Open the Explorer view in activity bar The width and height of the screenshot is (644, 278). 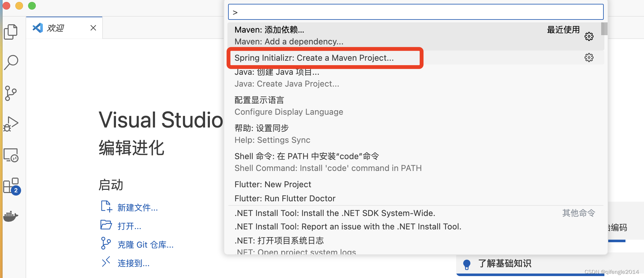[11, 32]
